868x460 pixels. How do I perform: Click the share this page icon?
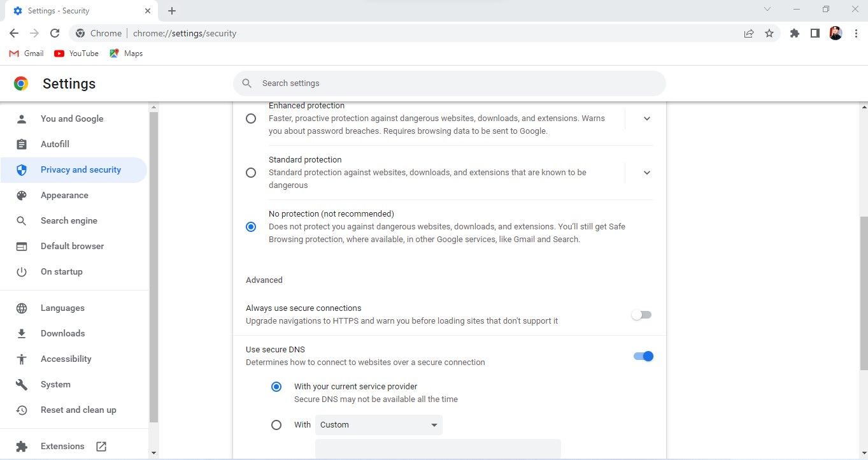[749, 33]
